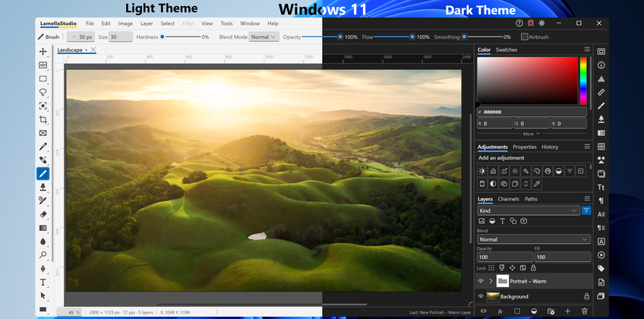The image size is (644, 319).
Task: Toggle filter for type layers T icon
Action: (502, 221)
